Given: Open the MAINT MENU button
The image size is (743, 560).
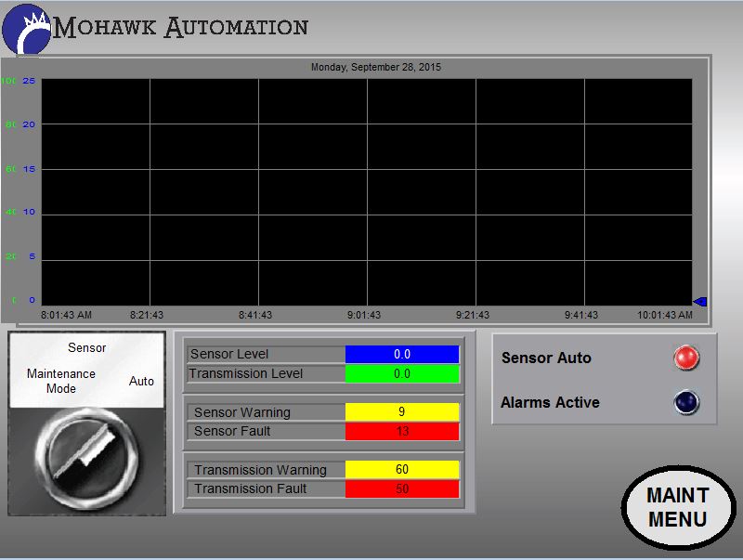Looking at the screenshot, I should (678, 507).
